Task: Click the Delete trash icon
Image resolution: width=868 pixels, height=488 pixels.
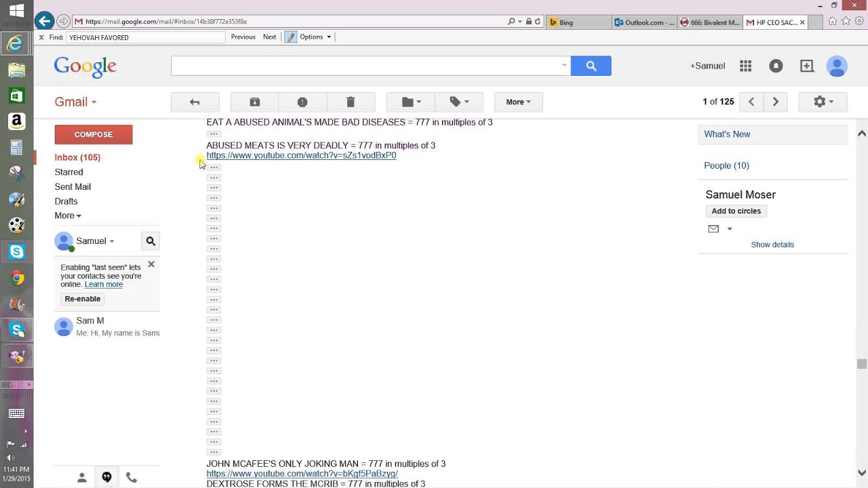Action: point(351,102)
